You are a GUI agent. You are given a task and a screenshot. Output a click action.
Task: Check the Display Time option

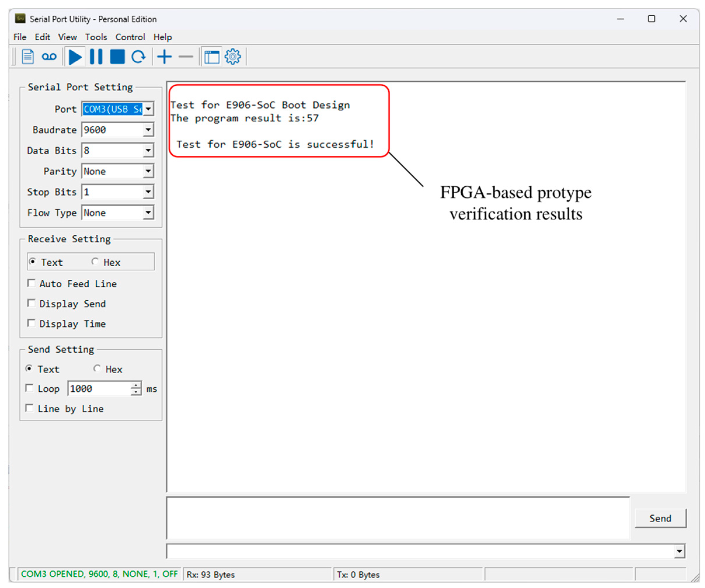(x=31, y=323)
